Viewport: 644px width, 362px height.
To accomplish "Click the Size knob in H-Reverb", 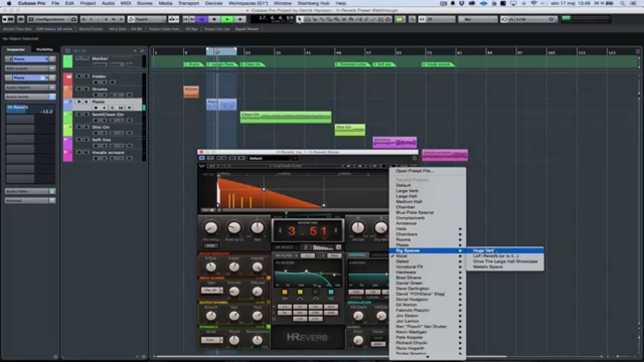I will (x=257, y=228).
